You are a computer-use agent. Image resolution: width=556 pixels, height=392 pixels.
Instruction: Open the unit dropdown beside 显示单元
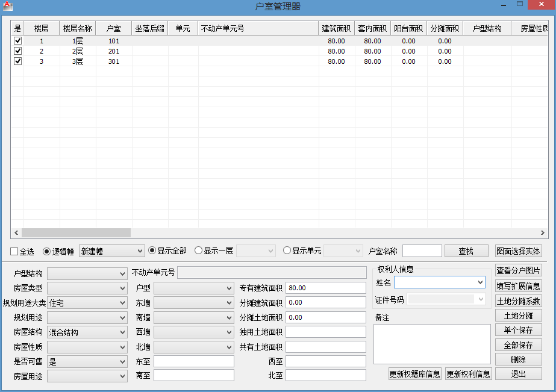[x=343, y=251]
